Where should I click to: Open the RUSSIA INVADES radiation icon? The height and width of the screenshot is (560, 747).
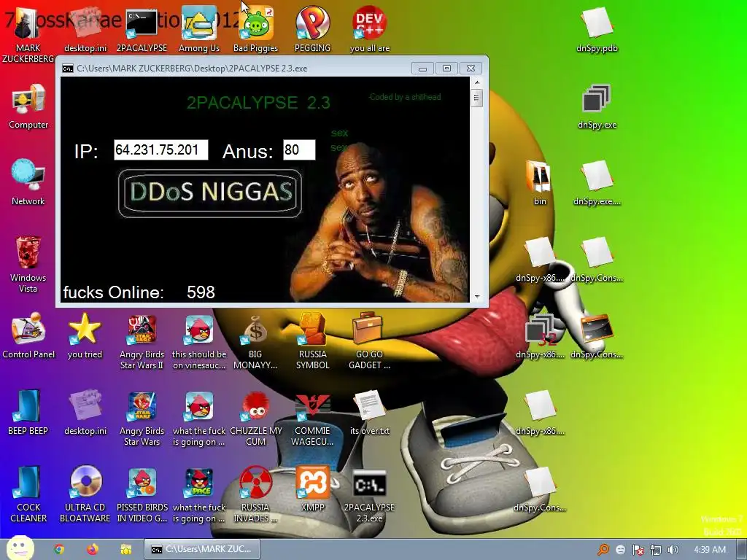[256, 482]
